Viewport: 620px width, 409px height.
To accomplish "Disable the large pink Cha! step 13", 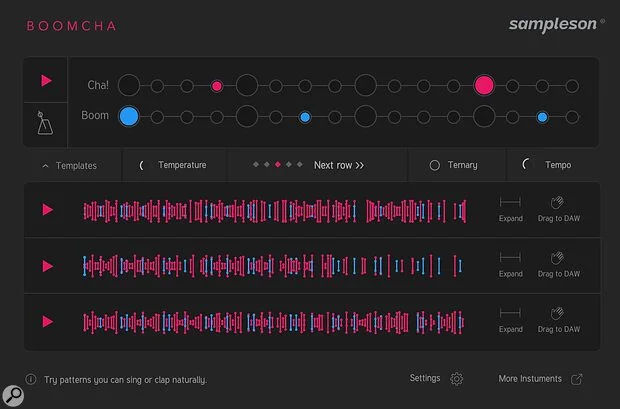I will click(x=484, y=85).
